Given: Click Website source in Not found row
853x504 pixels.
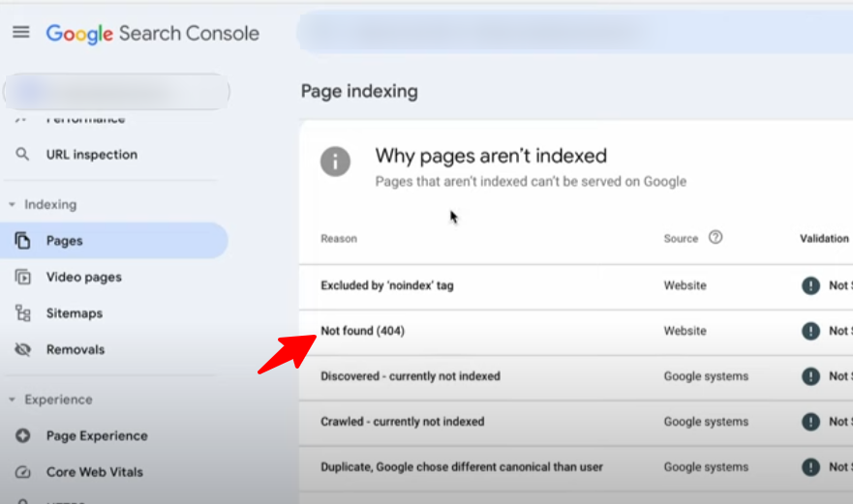Looking at the screenshot, I should pos(685,331).
